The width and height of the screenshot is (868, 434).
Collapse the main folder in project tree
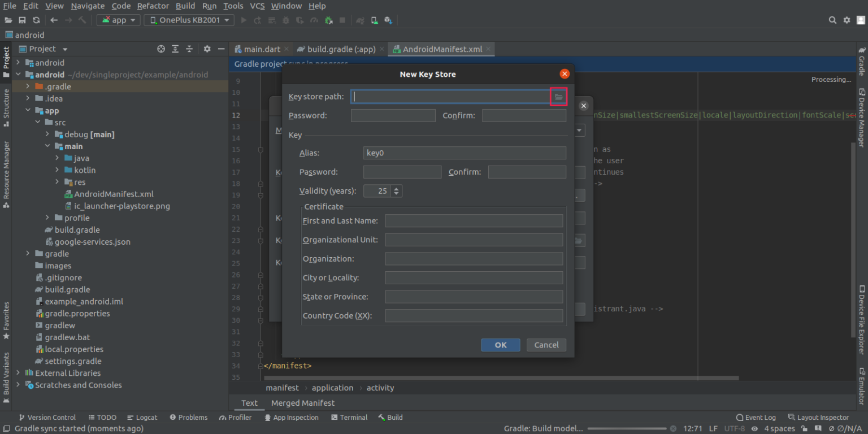pos(48,146)
